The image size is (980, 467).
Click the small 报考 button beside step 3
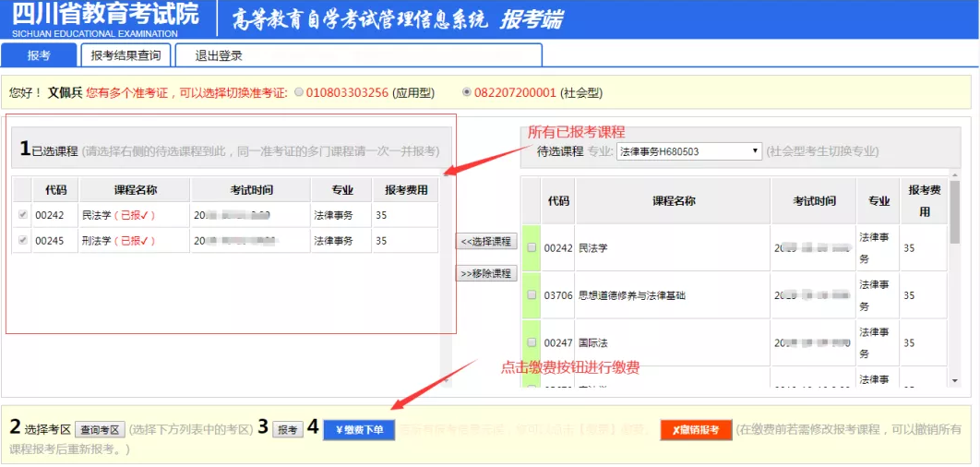click(x=288, y=429)
